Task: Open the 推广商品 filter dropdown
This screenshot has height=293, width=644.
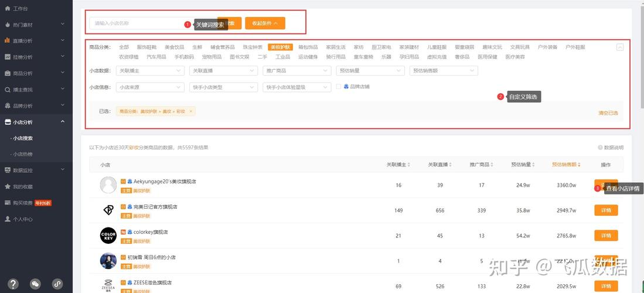Action: pyautogui.click(x=297, y=71)
